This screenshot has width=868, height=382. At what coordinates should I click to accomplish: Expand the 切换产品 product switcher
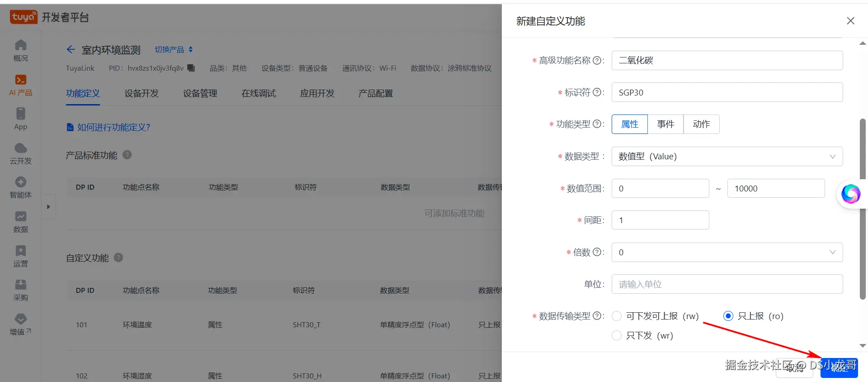(x=174, y=49)
